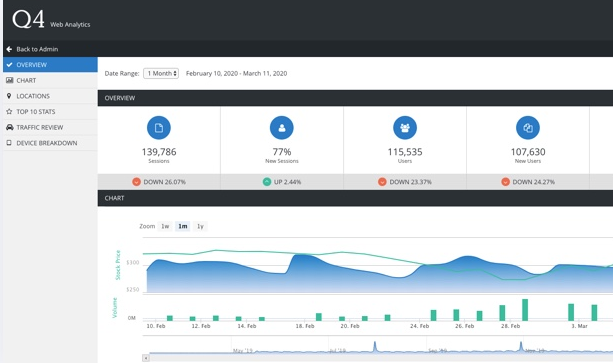Select the Overview sidebar item

point(50,65)
